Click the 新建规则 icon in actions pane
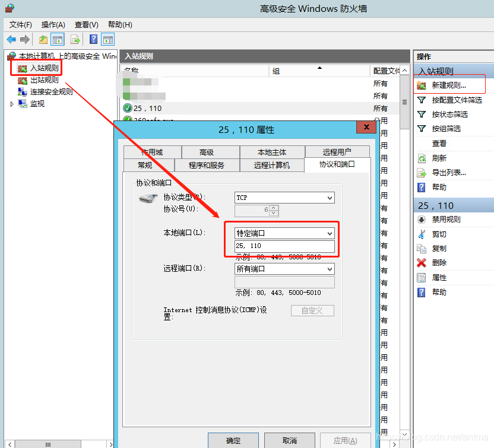This screenshot has height=448, width=494. pos(422,85)
